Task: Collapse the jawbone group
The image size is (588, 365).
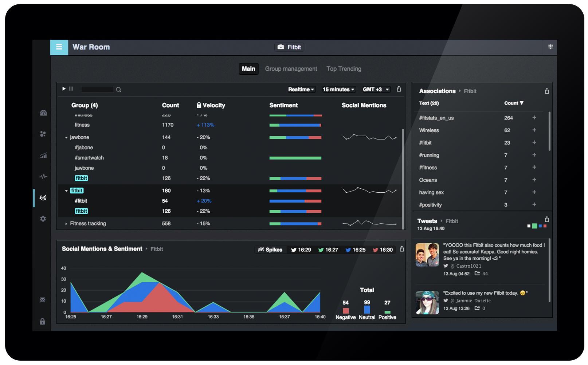Action: (x=66, y=138)
